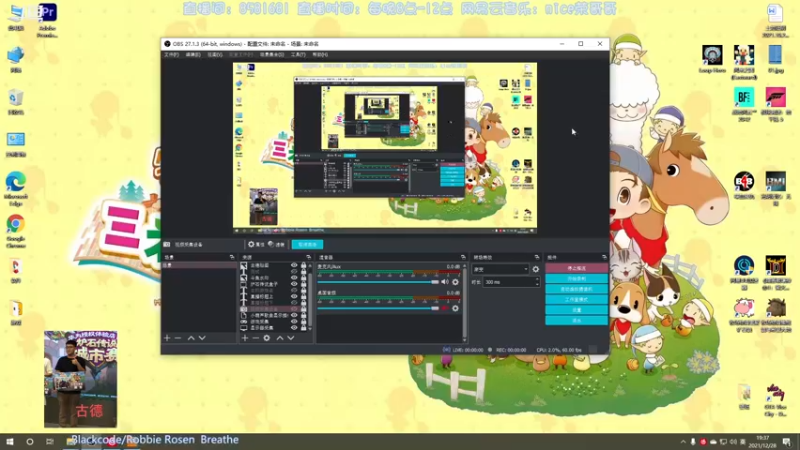Click the 退出 exit button
The height and width of the screenshot is (450, 800).
tap(577, 320)
